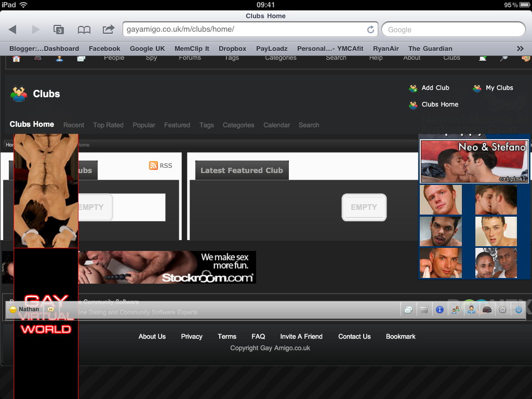
Task: Expand the bookmarks bar overflow chevron
Action: [520, 48]
